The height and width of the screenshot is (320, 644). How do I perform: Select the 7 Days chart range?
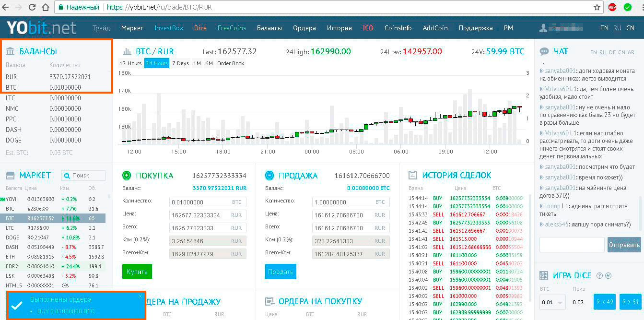pyautogui.click(x=180, y=63)
